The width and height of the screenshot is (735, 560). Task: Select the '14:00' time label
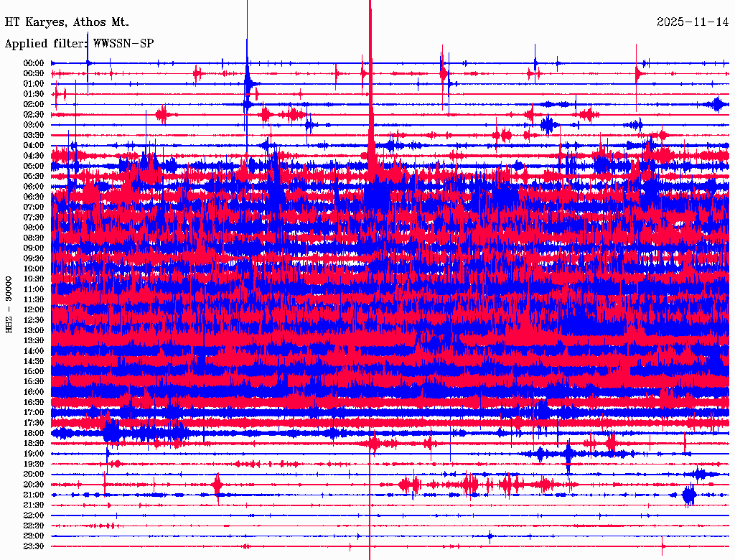34,351
